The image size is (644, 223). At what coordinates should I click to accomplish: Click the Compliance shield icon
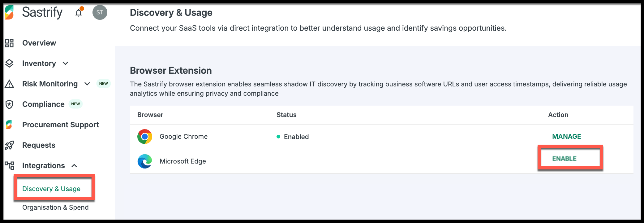click(x=9, y=104)
